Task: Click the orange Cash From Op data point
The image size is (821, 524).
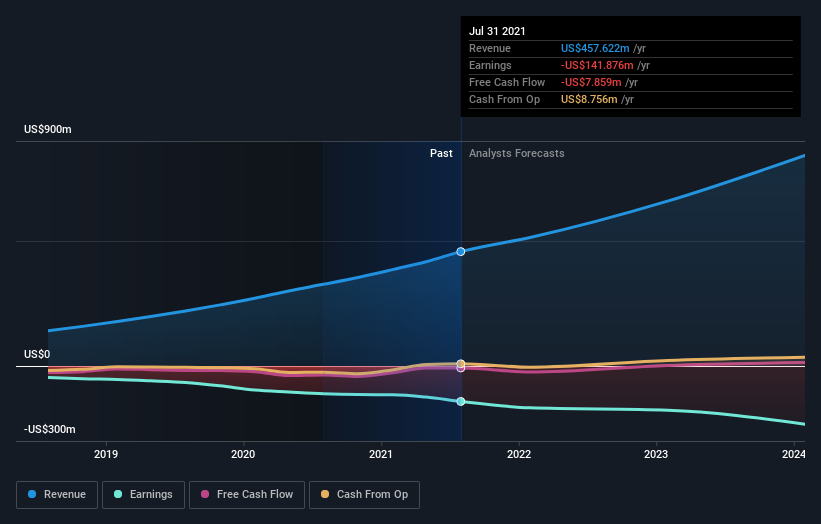Action: [461, 363]
